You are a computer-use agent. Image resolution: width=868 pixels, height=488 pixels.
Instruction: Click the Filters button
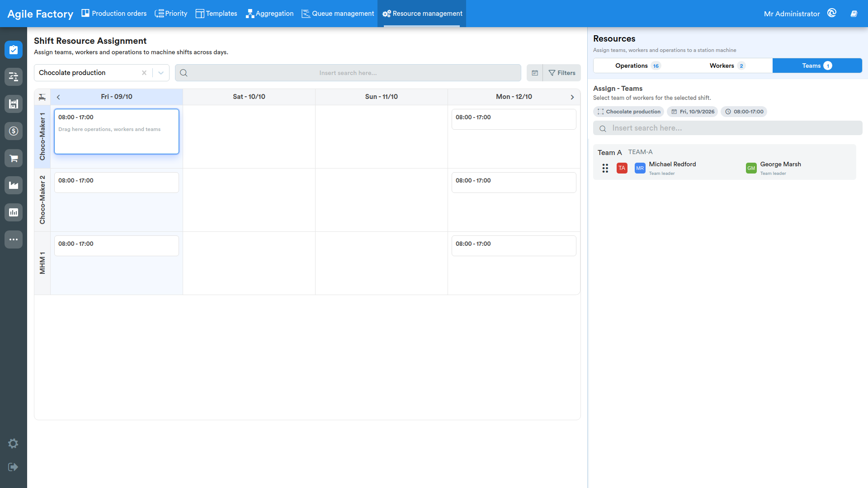tap(562, 73)
